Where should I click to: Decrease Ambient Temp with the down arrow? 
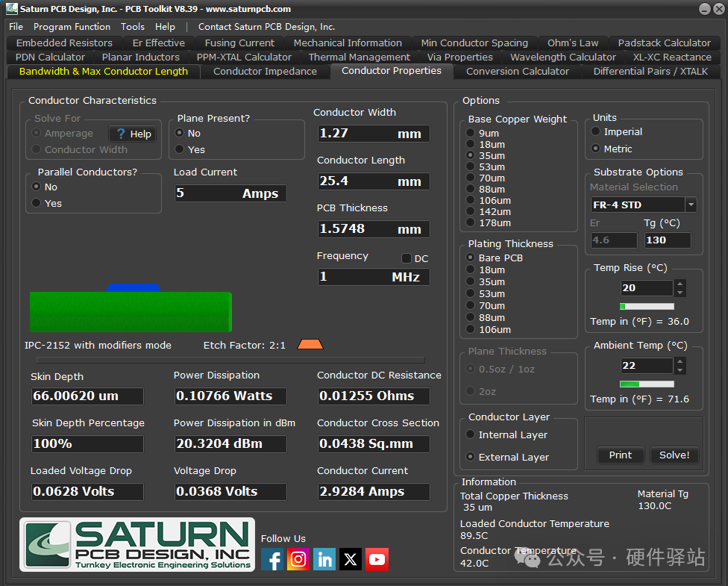point(680,370)
